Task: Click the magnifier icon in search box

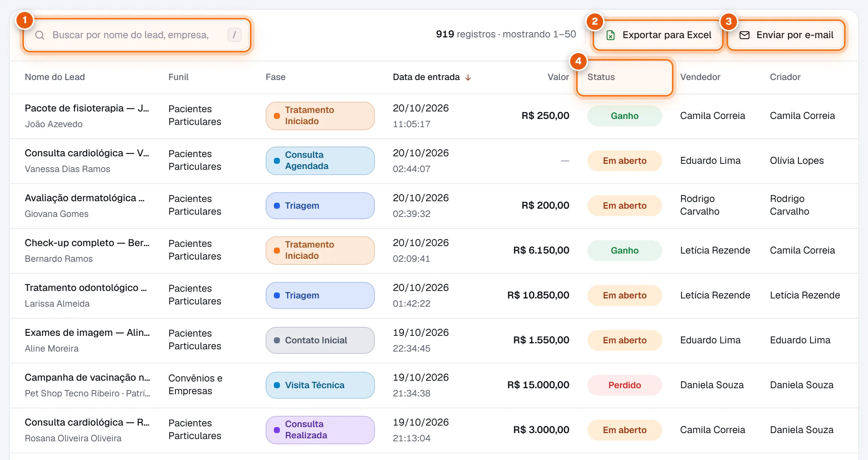Action: 40,35
